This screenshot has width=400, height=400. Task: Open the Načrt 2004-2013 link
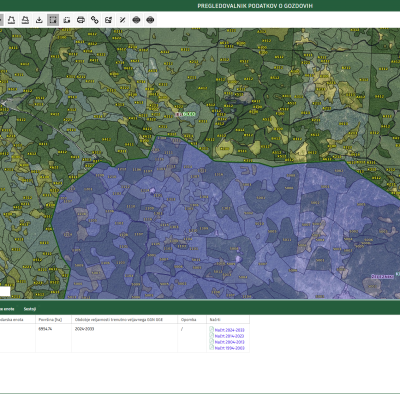tap(229, 342)
